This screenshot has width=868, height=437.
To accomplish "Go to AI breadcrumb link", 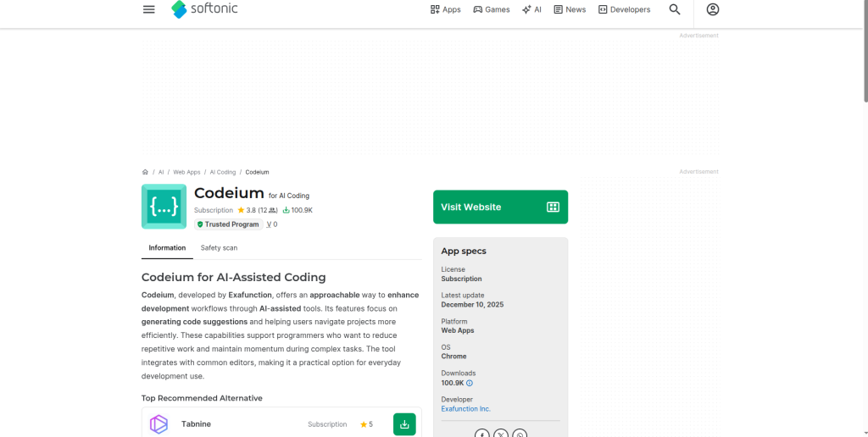I will click(x=161, y=172).
